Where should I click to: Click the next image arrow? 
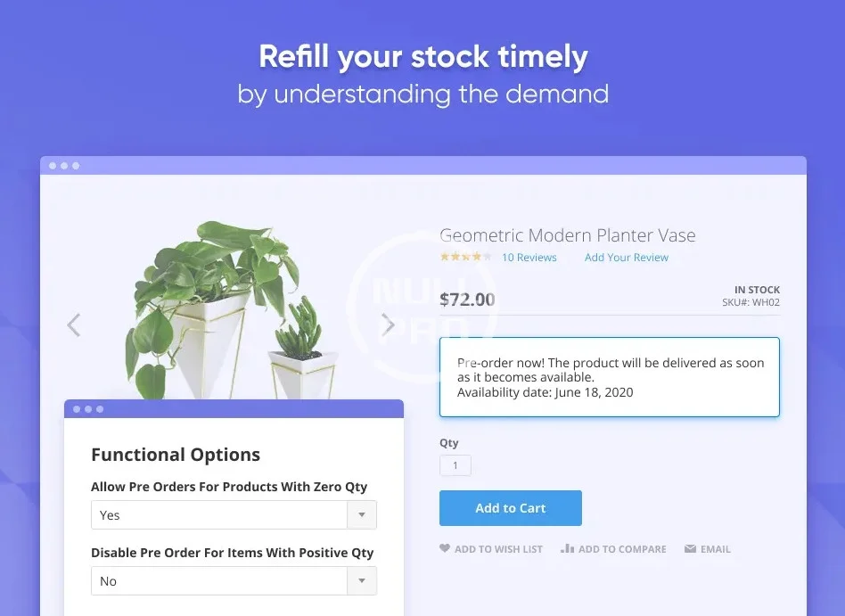[x=388, y=325]
